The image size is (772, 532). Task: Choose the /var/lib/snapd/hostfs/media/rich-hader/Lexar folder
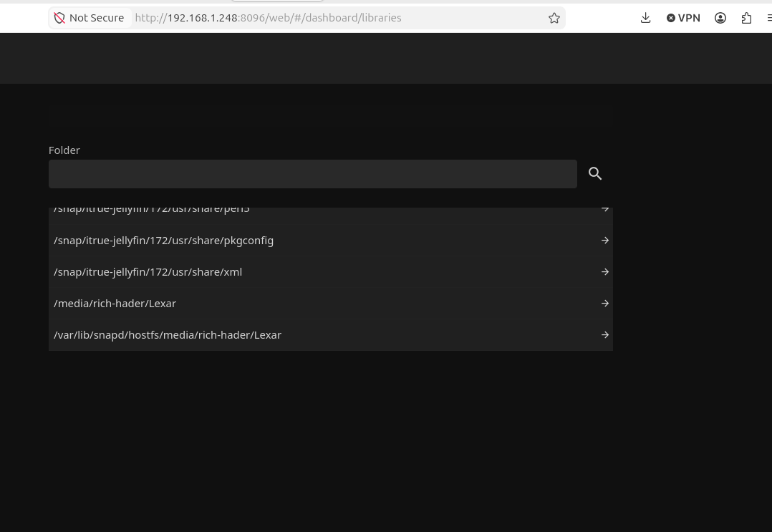click(x=168, y=335)
